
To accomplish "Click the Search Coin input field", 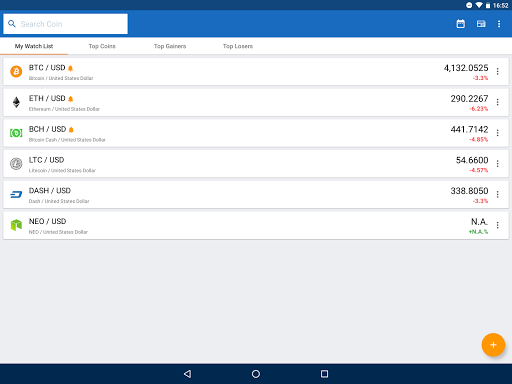I will 65,24.
